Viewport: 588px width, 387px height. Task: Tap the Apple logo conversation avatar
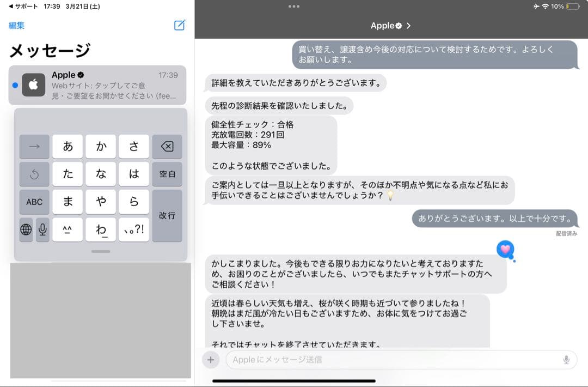click(x=34, y=84)
